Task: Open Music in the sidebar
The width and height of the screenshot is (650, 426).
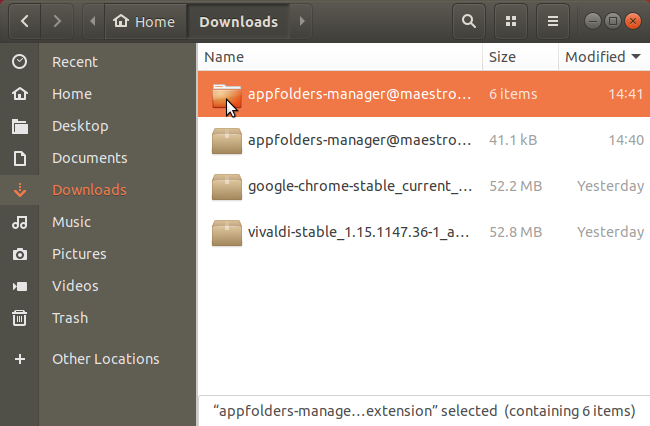Action: tap(71, 222)
